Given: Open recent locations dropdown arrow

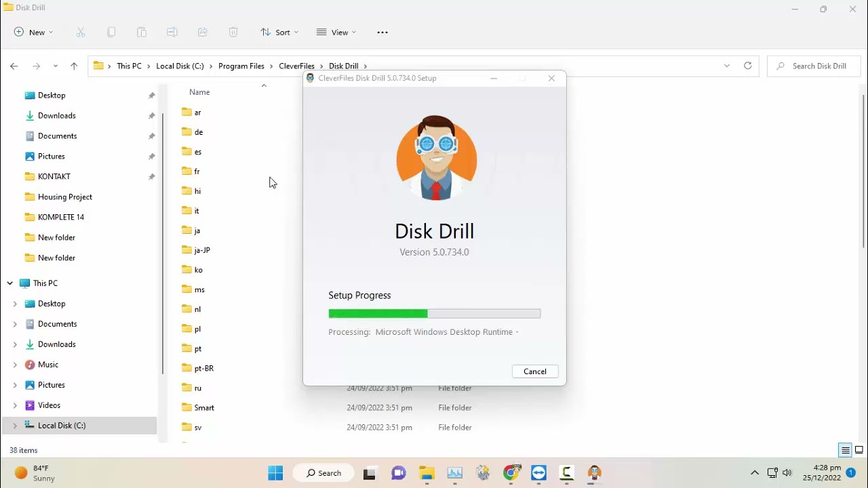Looking at the screenshot, I should click(x=56, y=66).
